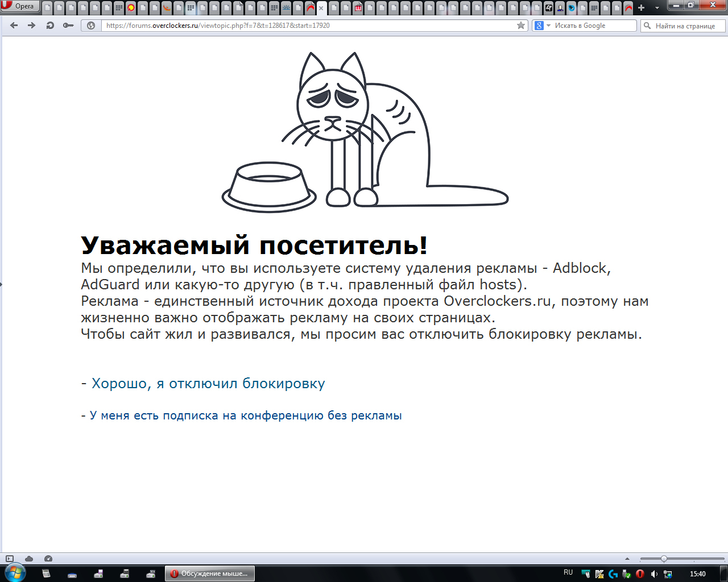The image size is (728, 582).
Task: Click the RU language indicator
Action: click(568, 573)
